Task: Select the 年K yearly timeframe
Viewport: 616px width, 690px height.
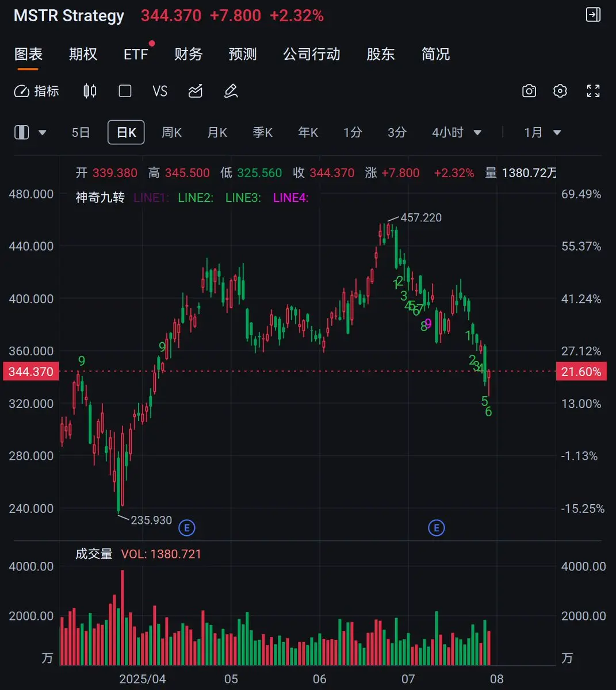Action: [x=308, y=132]
